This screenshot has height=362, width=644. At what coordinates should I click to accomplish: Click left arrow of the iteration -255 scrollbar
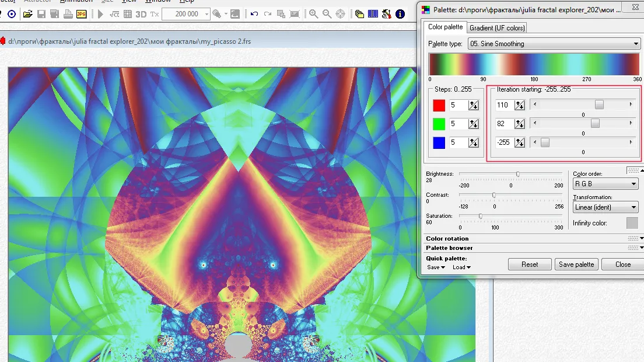[x=535, y=142]
